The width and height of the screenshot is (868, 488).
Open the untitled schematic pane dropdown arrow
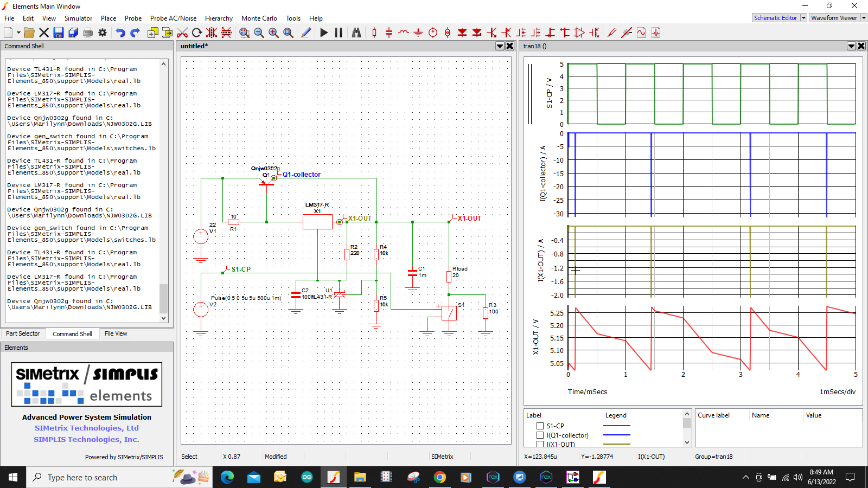500,46
